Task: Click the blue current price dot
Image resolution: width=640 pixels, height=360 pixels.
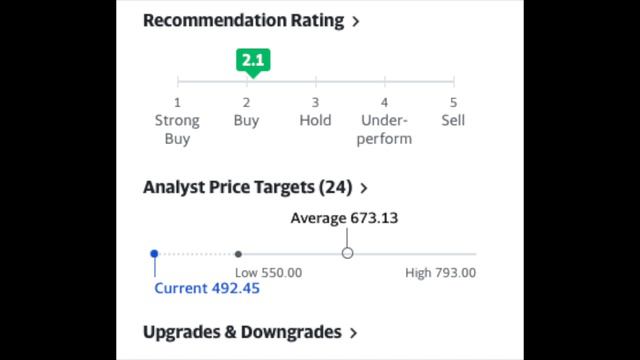Action: (154, 254)
